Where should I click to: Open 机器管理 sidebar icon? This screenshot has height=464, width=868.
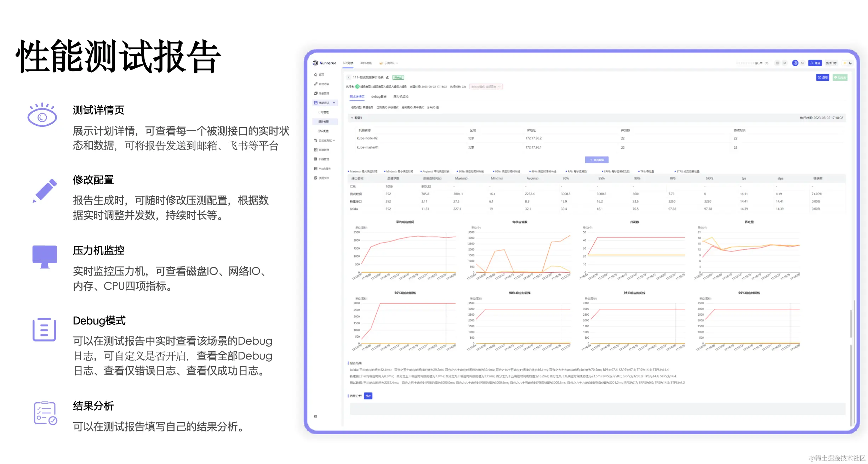pyautogui.click(x=316, y=159)
